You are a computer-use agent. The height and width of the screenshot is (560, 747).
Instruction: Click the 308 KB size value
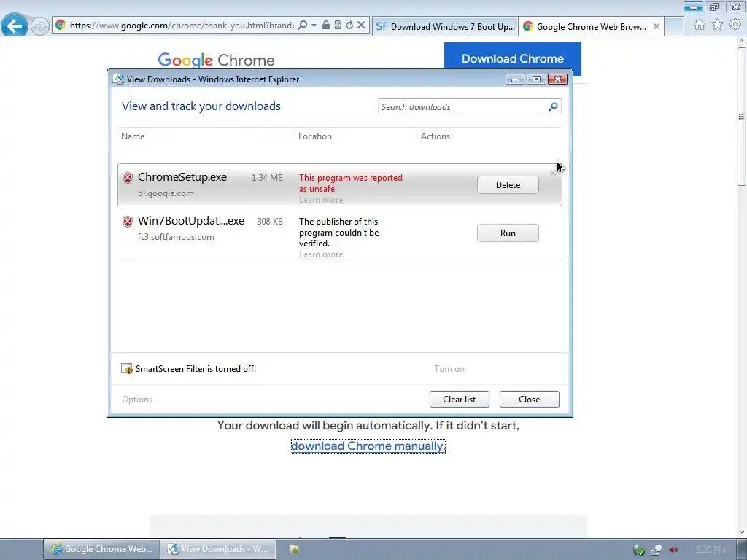[270, 222]
